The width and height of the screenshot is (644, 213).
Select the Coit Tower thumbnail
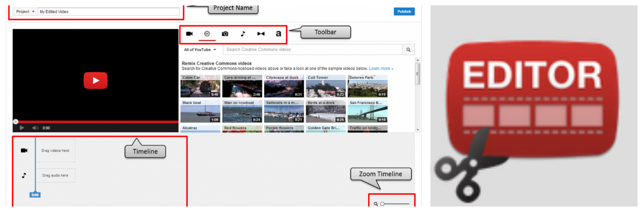pyautogui.click(x=326, y=86)
